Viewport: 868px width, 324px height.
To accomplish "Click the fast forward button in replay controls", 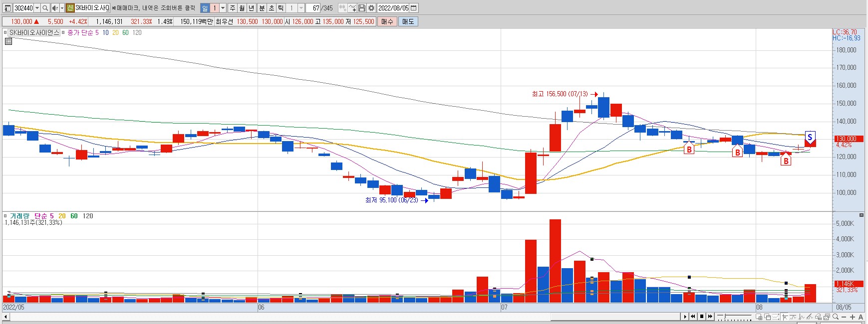I will (710, 317).
